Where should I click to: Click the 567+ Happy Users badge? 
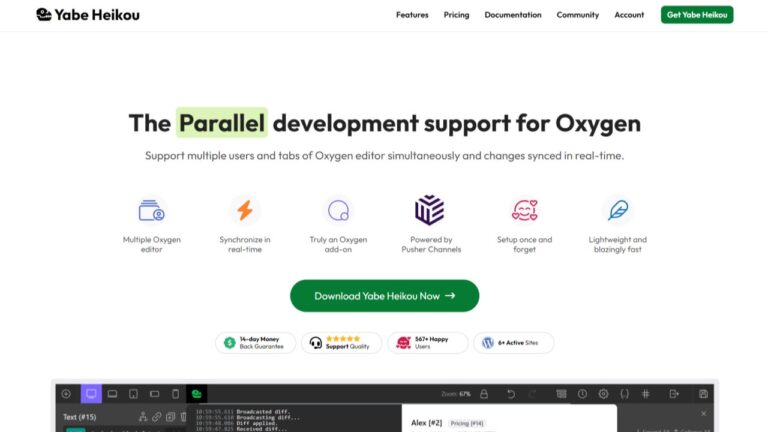427,343
